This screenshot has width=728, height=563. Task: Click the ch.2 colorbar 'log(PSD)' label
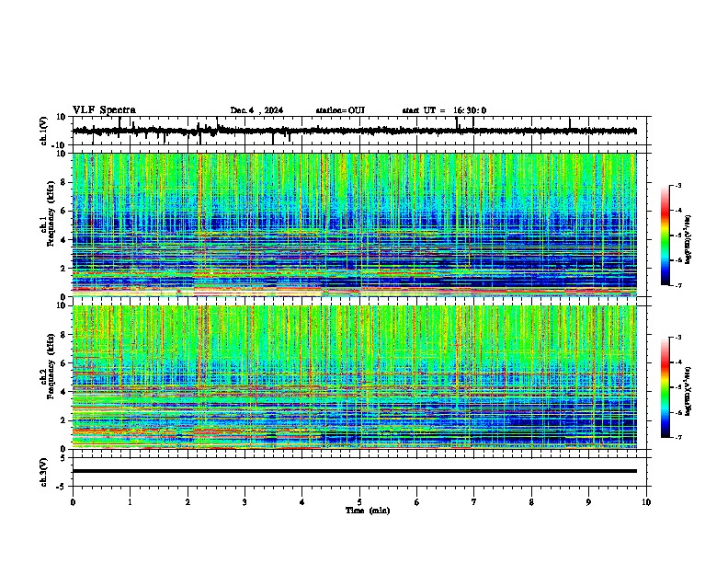tap(688, 391)
